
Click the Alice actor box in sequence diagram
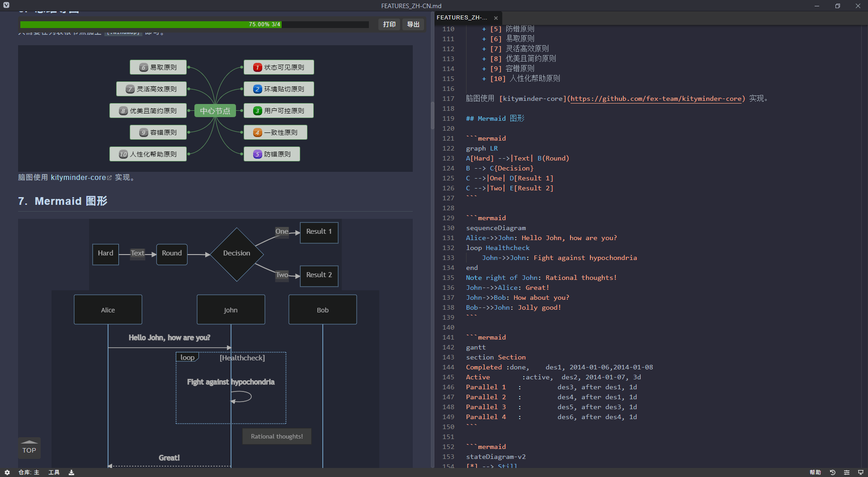(108, 310)
